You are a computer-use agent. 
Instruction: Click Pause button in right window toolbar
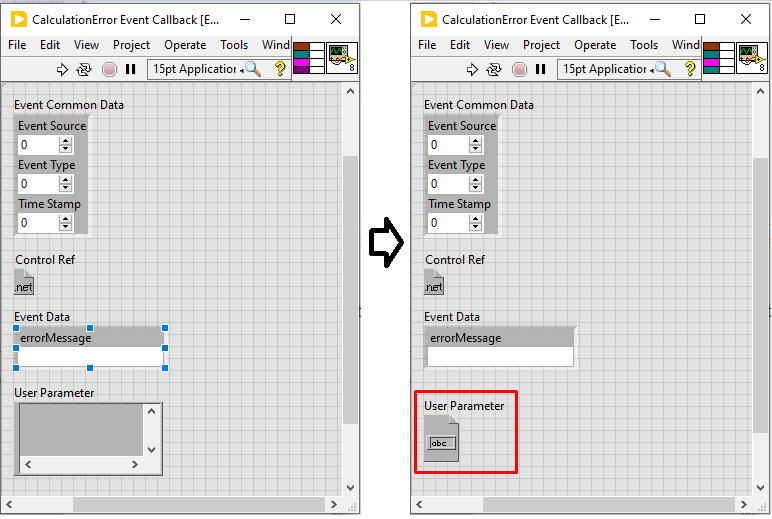coord(541,69)
